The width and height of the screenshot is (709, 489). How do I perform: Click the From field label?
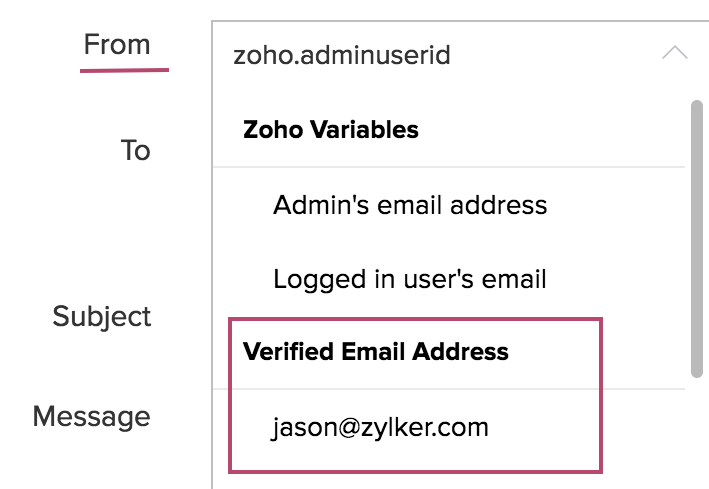click(117, 45)
